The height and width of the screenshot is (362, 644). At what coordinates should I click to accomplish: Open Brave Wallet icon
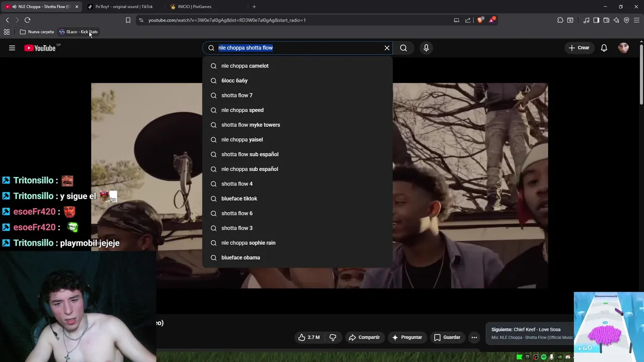[606, 20]
